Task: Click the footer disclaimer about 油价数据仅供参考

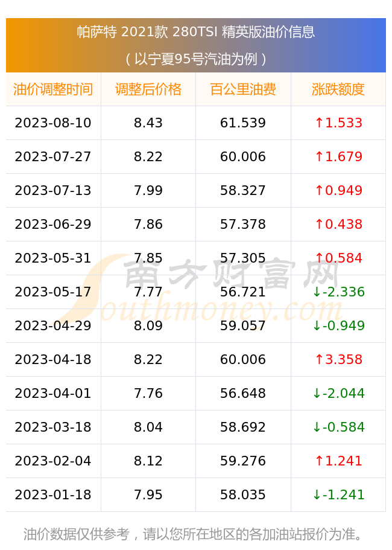Action: [x=194, y=534]
